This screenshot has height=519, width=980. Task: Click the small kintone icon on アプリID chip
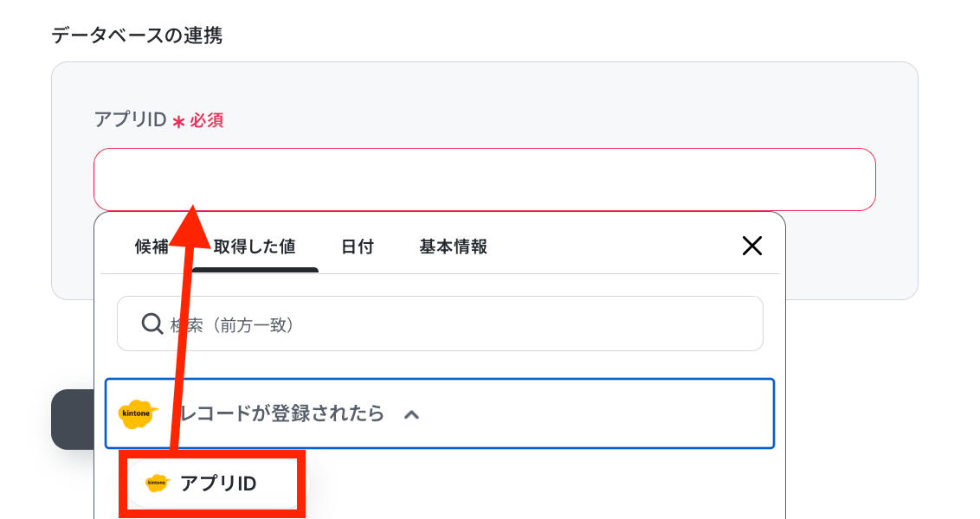click(x=157, y=483)
